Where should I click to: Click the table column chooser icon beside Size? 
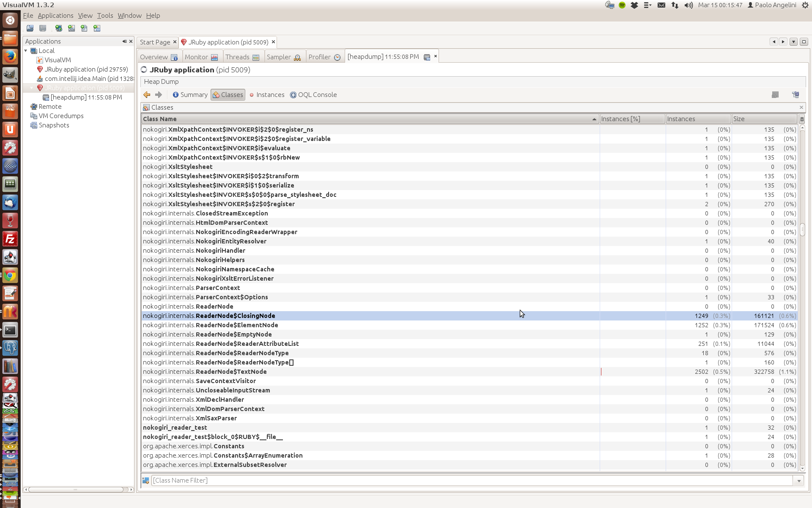pos(801,119)
